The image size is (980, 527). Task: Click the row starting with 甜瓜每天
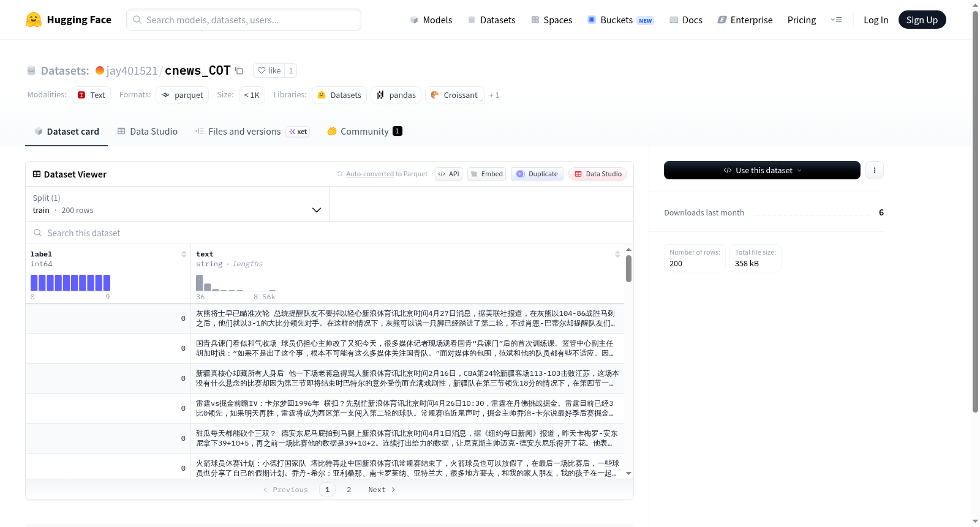[325, 438]
